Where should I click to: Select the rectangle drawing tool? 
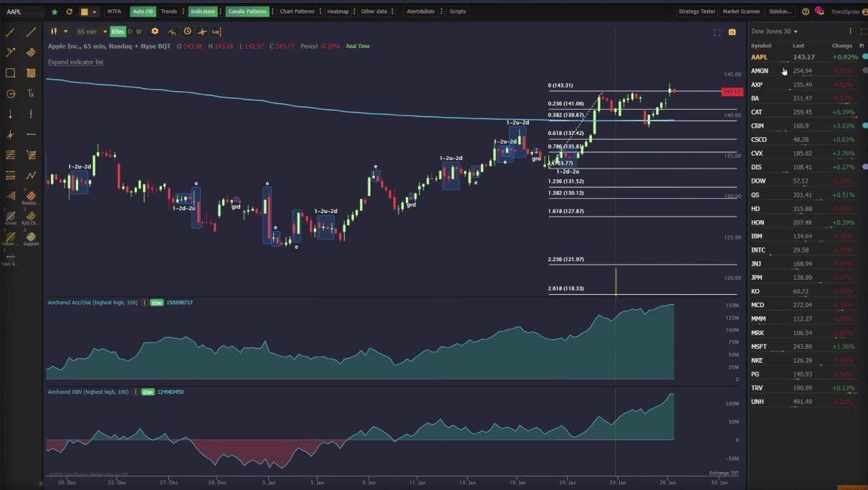point(11,72)
